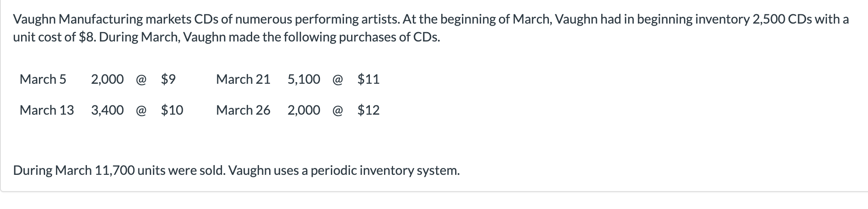868x209 pixels.
Task: Select the "March 13" date label
Action: (x=47, y=110)
